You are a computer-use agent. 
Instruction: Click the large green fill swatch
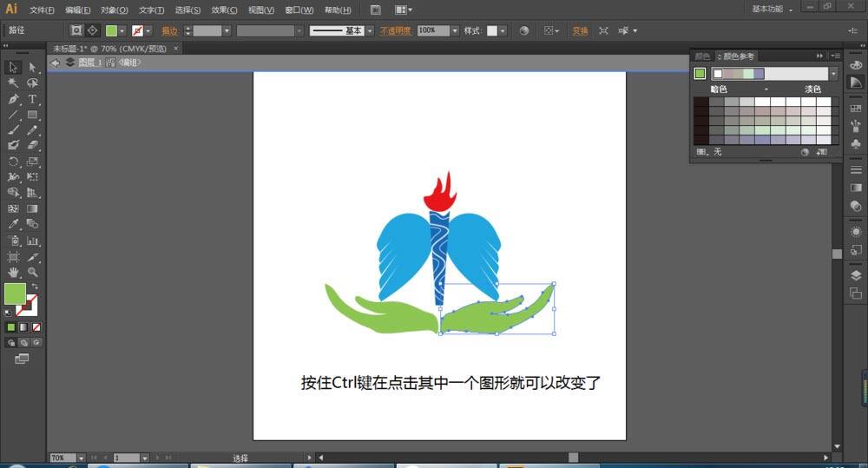point(15,293)
